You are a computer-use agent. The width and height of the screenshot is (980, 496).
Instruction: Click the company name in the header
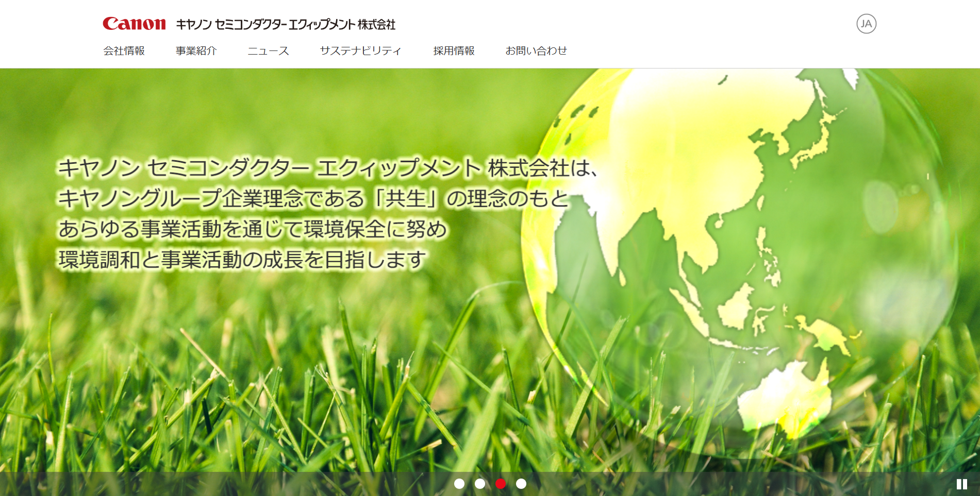[287, 23]
